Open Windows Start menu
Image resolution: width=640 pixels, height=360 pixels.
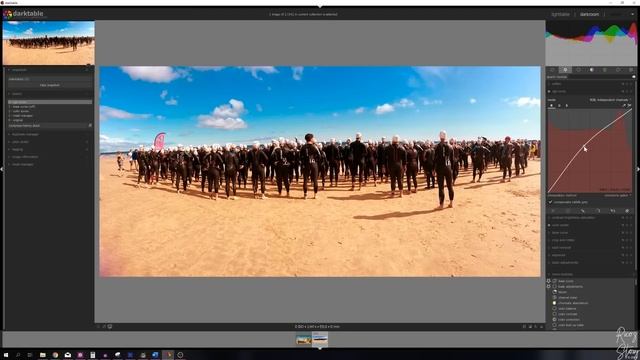(x=6, y=355)
